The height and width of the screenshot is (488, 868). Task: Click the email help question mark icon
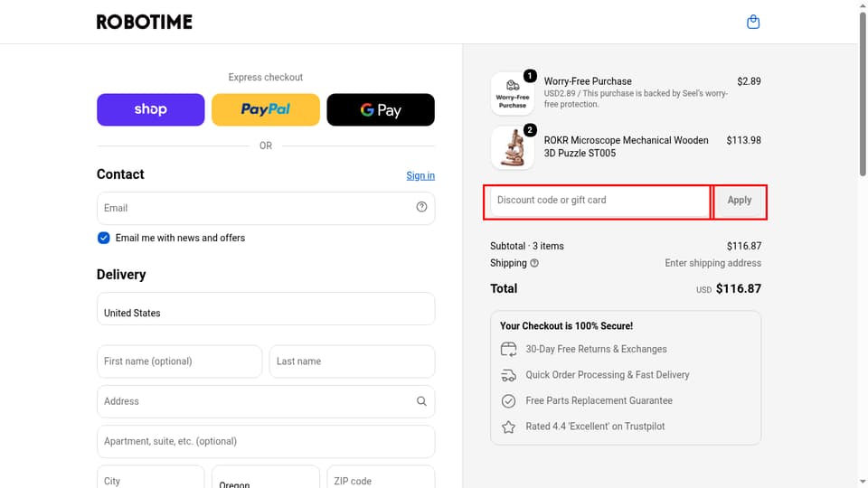click(422, 207)
